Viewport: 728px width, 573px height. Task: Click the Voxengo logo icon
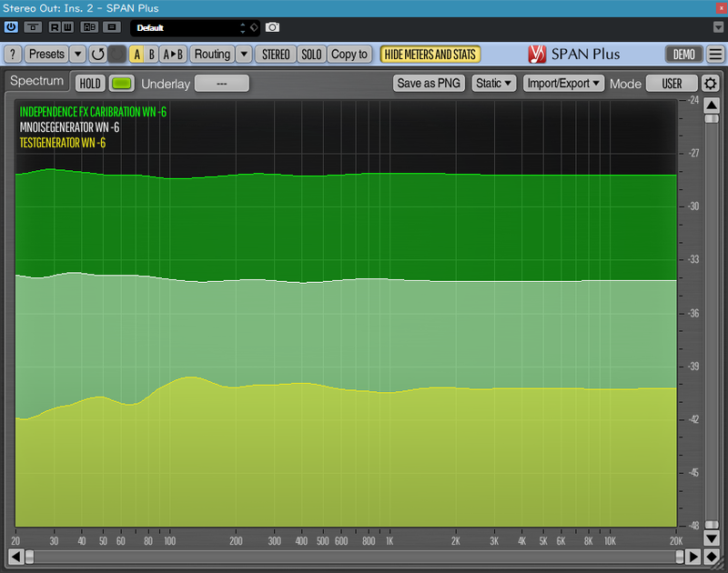click(x=537, y=55)
